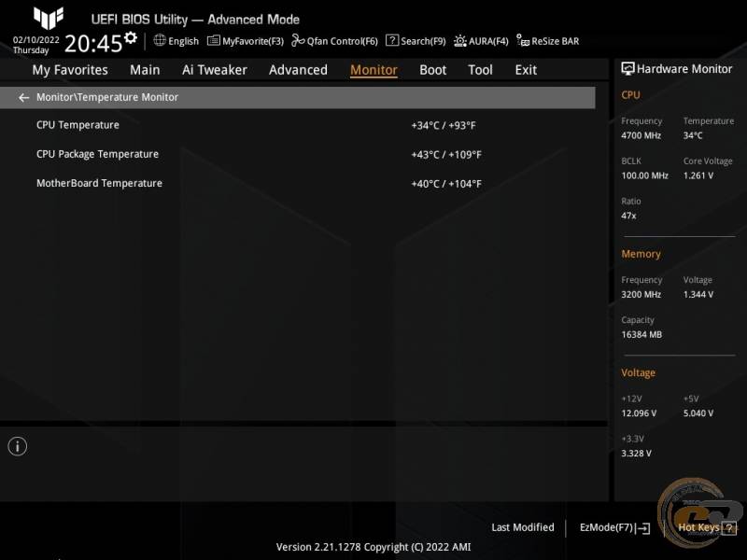
Task: Click the 02/10/2022 date text
Action: coord(35,40)
